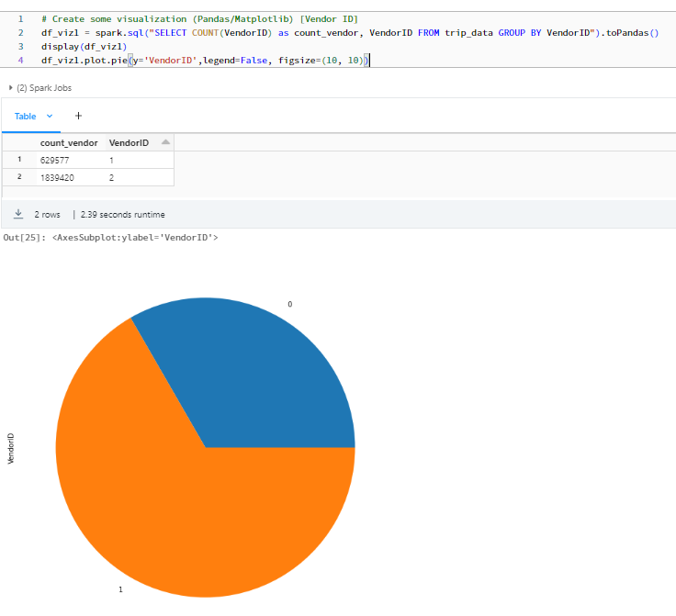This screenshot has height=616, width=676.
Task: Sort by the VendorID column arrow
Action: coord(165,142)
